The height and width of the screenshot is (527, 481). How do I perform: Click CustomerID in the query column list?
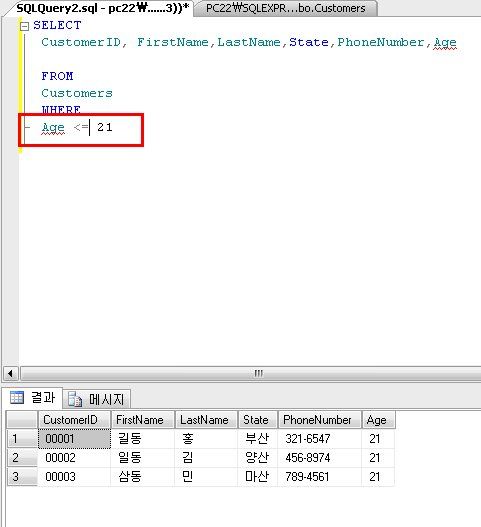pyautogui.click(x=81, y=42)
